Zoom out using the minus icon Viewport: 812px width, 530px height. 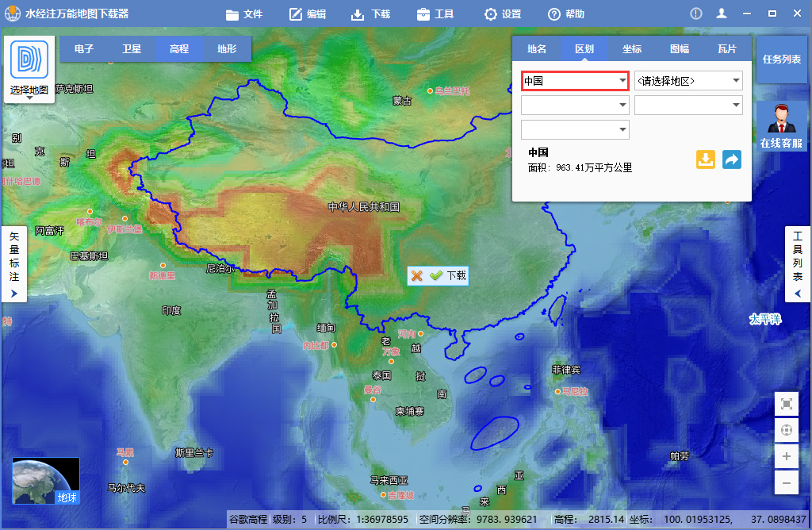[x=786, y=482]
